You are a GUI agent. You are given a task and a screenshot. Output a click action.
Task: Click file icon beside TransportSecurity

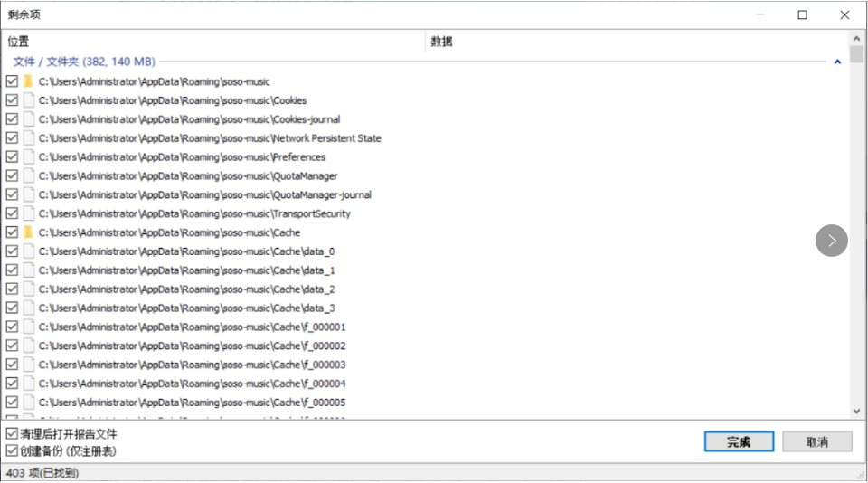(x=29, y=213)
